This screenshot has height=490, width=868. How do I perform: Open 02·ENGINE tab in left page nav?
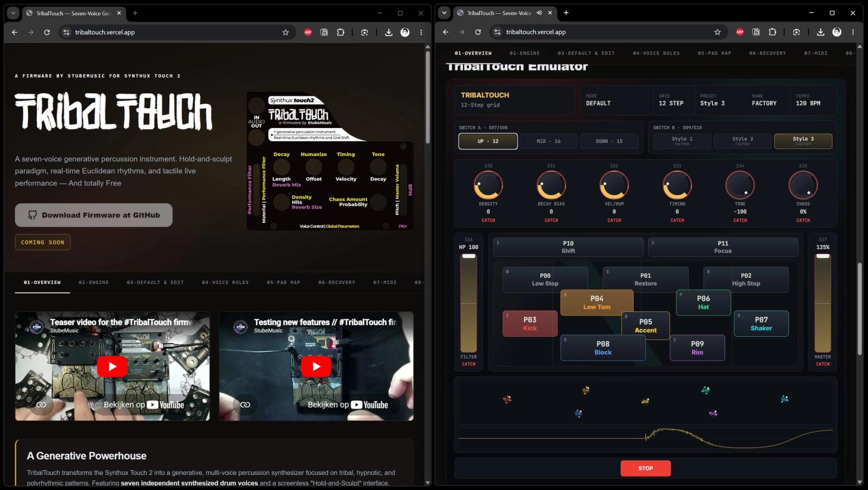[94, 282]
